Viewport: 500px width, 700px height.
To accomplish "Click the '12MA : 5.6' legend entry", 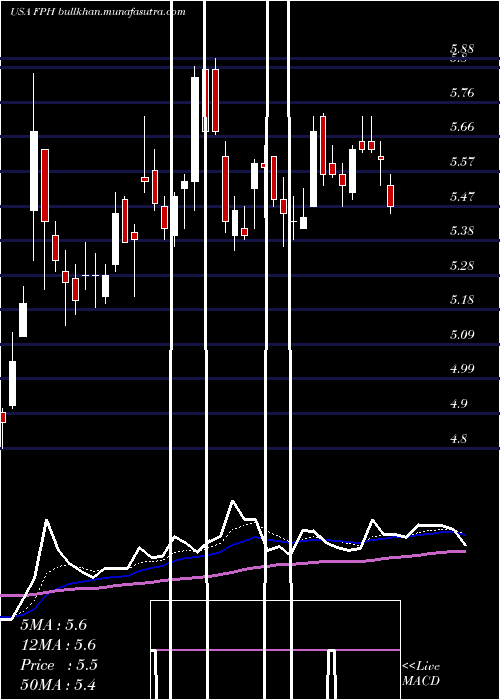I will coord(58,645).
